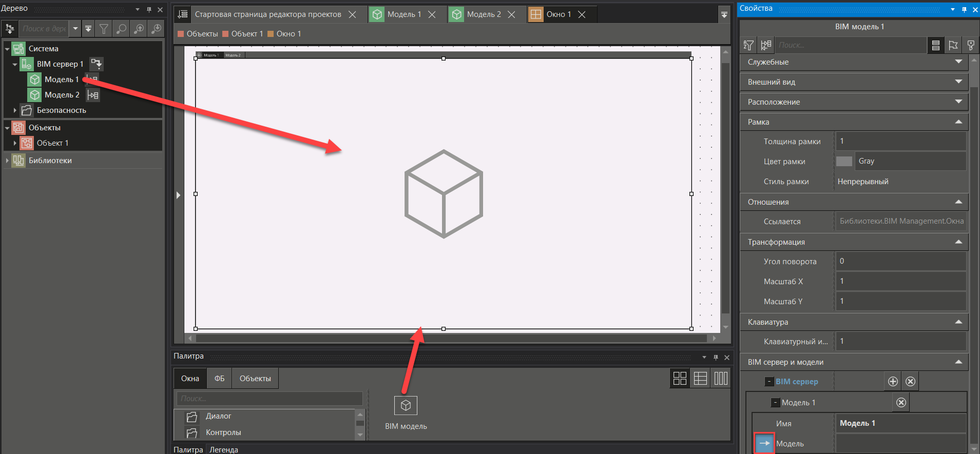This screenshot has width=980, height=454.
Task: Click the link icon next to Модель 2 in tree
Action: (93, 95)
